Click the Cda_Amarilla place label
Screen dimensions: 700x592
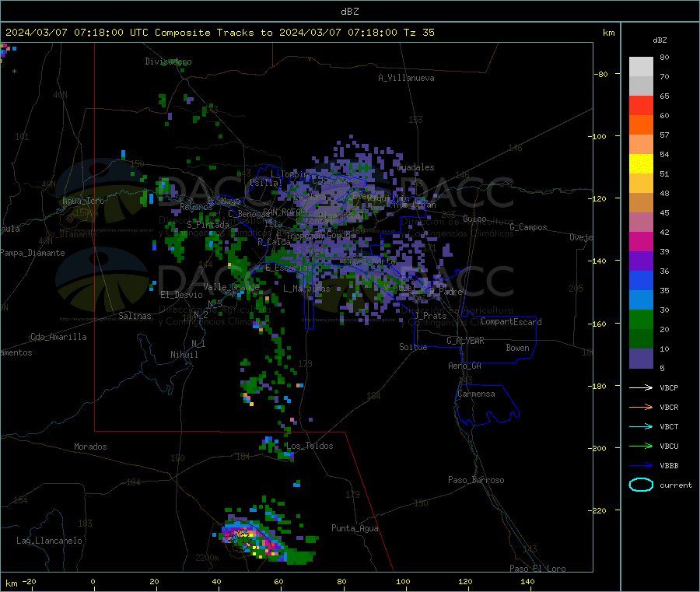tap(58, 337)
